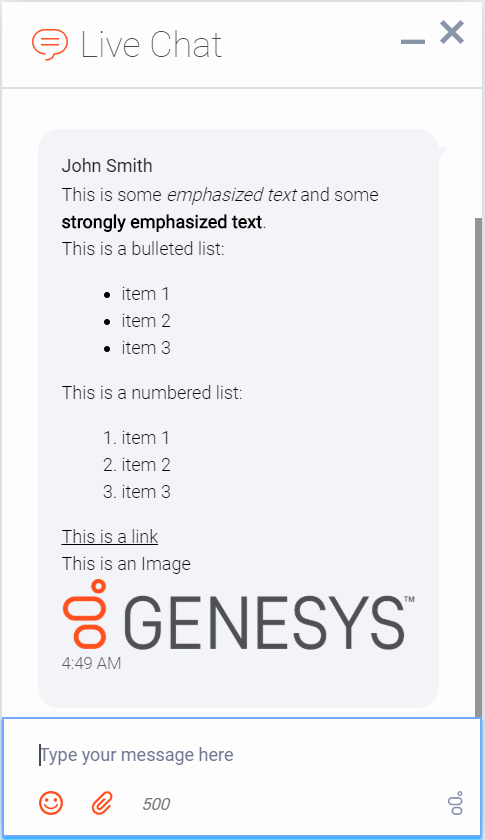Close the Live Chat widget
Viewport: 485px width, 840px height.
pyautogui.click(x=452, y=33)
